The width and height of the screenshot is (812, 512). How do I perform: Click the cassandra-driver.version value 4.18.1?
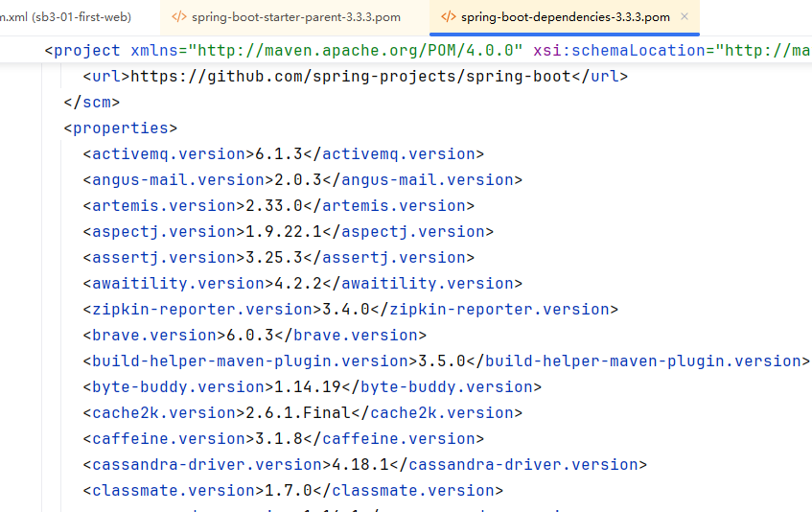(360, 465)
